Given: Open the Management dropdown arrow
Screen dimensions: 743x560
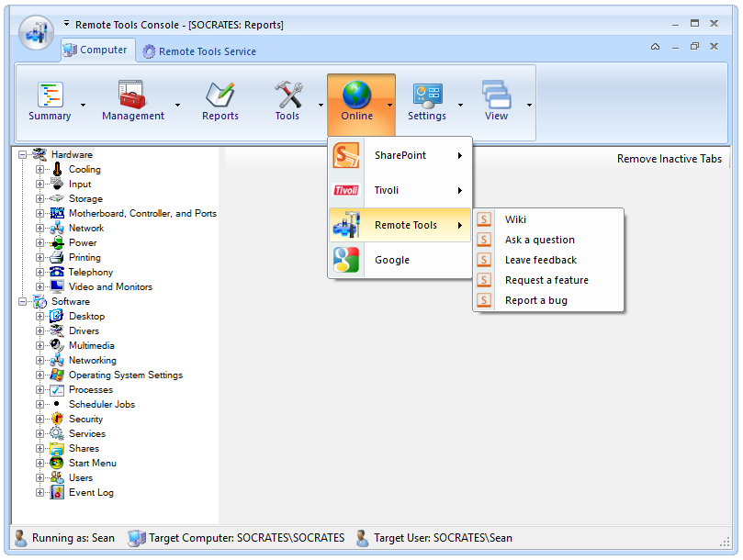Looking at the screenshot, I should pyautogui.click(x=177, y=106).
